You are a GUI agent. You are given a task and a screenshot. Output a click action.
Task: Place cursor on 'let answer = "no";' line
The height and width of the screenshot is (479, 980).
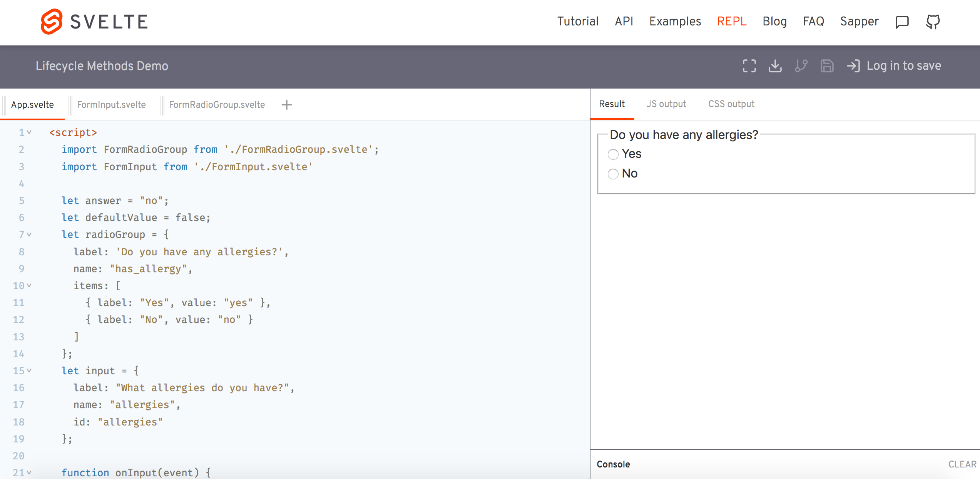[115, 201]
